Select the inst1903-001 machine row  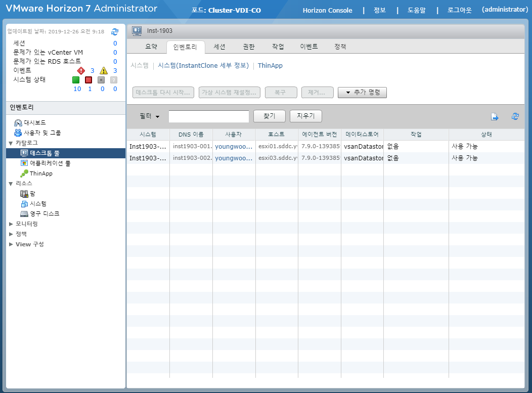point(326,147)
